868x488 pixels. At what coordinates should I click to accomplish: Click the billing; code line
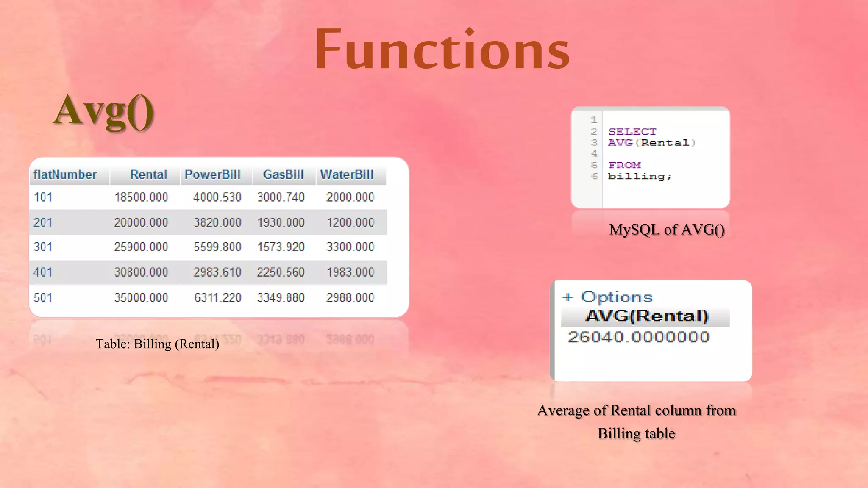point(640,176)
